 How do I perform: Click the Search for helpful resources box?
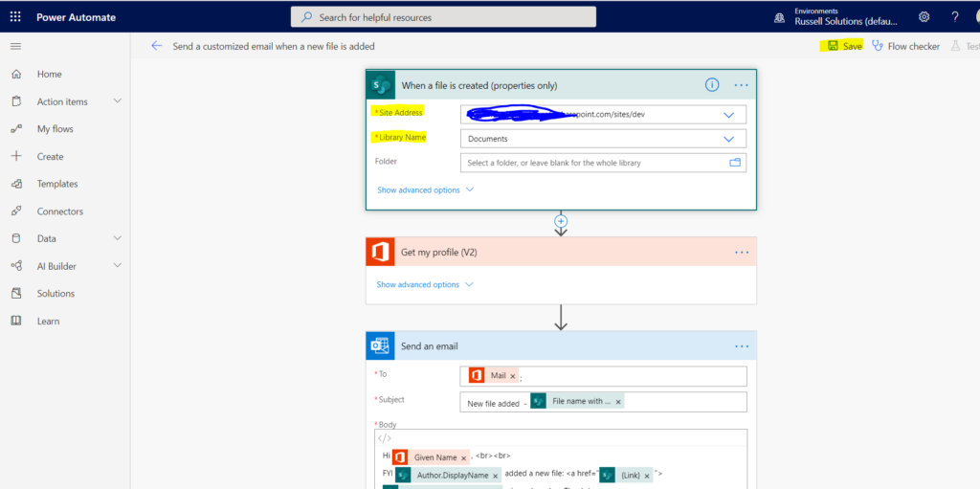[443, 17]
